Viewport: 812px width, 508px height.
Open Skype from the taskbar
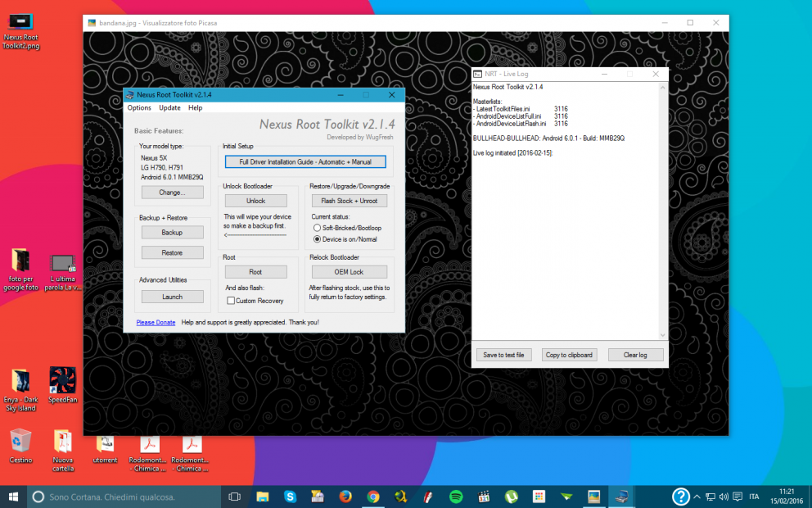290,497
